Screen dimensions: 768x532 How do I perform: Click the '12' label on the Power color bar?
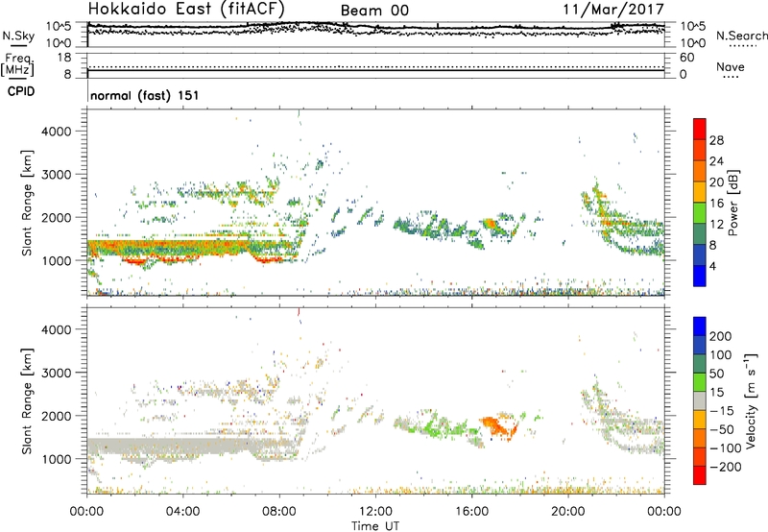coord(716,225)
